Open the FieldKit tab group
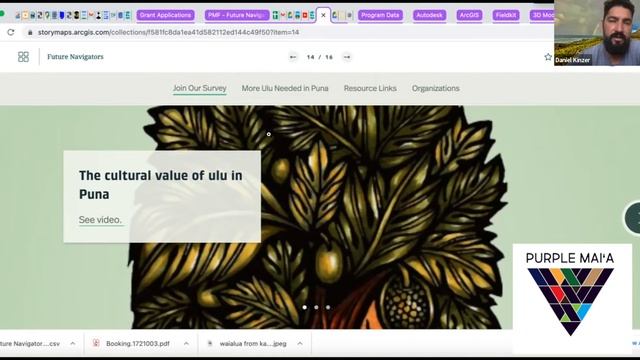The height and width of the screenshot is (360, 640). [506, 15]
